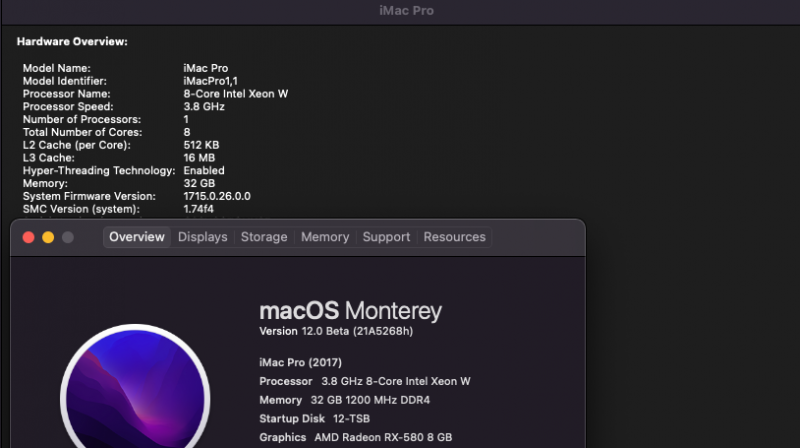This screenshot has height=448, width=800.
Task: Click the Overview tab
Action: 137,237
